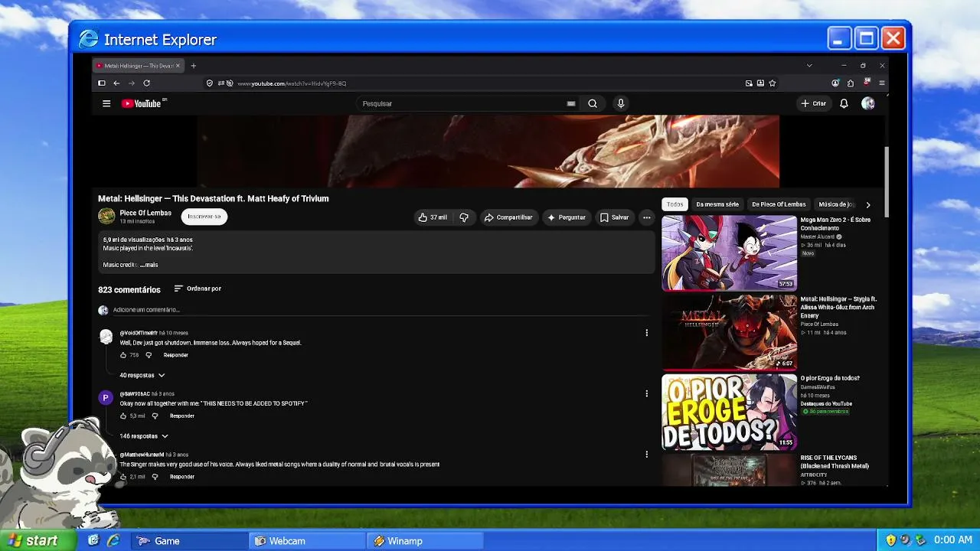Click the browser address bar URL
Viewport: 980px width, 551px height.
292,83
